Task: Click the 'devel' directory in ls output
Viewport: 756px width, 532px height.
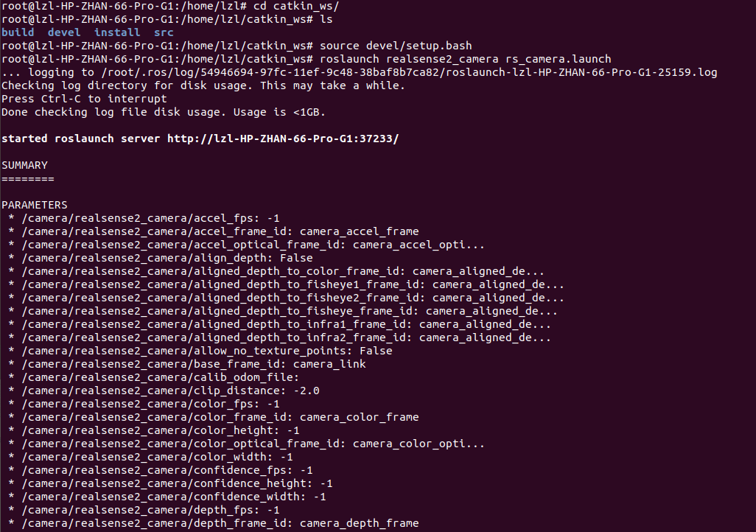Action: pos(64,32)
